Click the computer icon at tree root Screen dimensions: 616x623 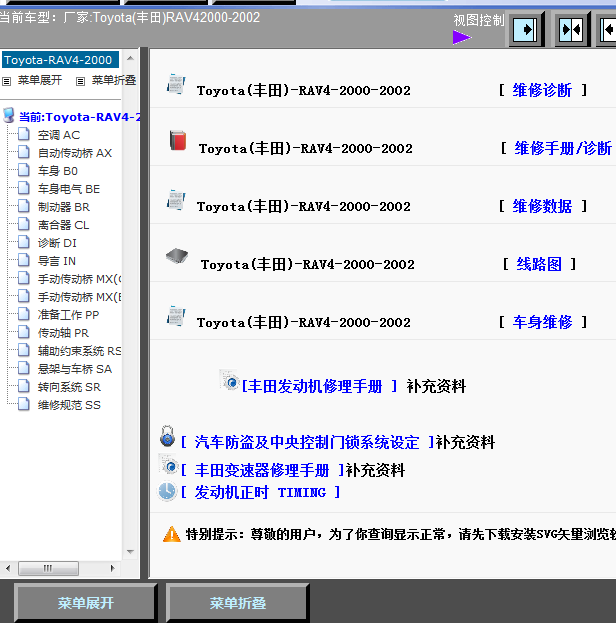(9, 115)
